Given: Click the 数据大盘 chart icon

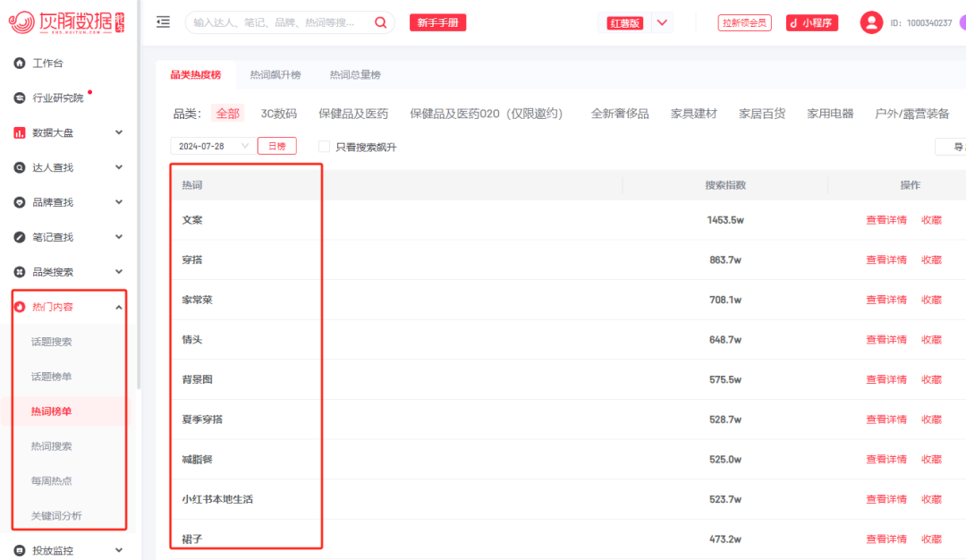Looking at the screenshot, I should tap(19, 132).
